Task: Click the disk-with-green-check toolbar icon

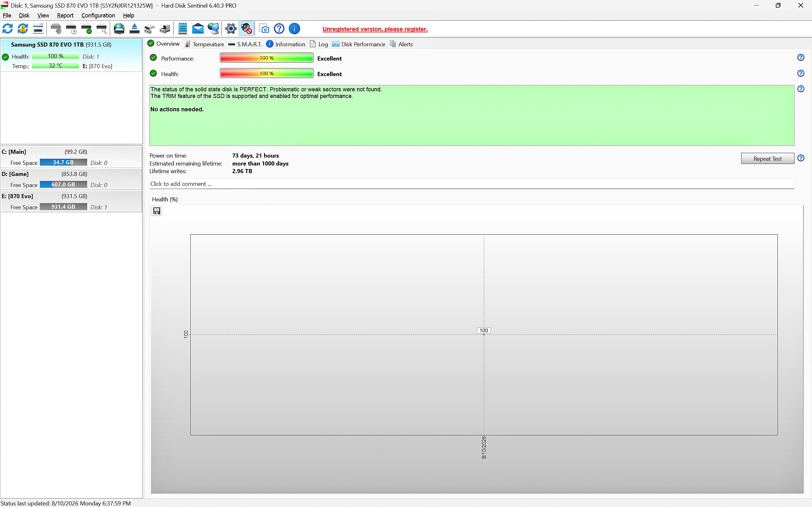Action: (87, 29)
